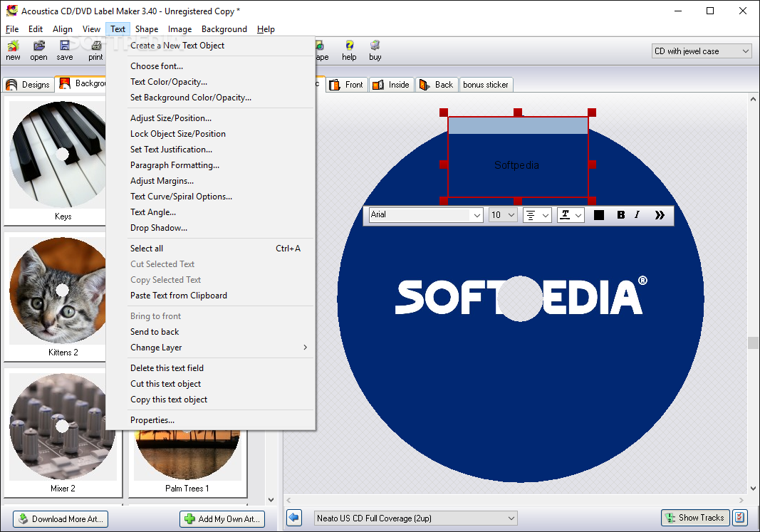
Task: Toggle bold text formatting
Action: (x=620, y=214)
